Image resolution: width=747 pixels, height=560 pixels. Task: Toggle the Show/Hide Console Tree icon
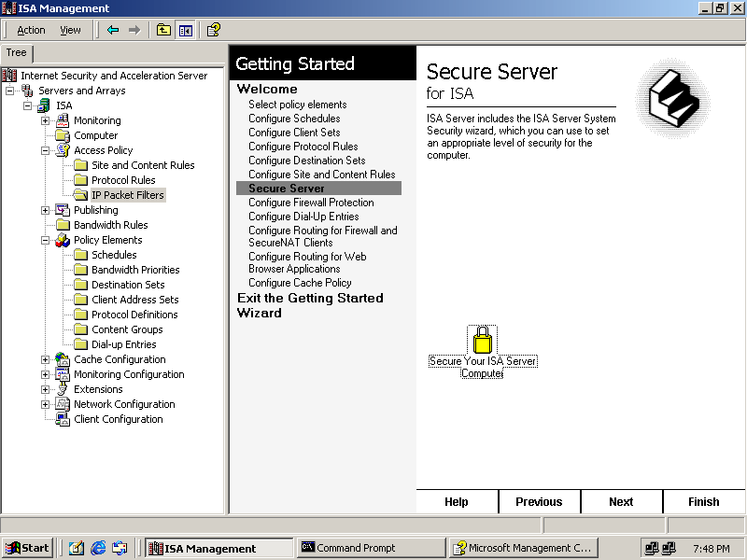coord(185,30)
